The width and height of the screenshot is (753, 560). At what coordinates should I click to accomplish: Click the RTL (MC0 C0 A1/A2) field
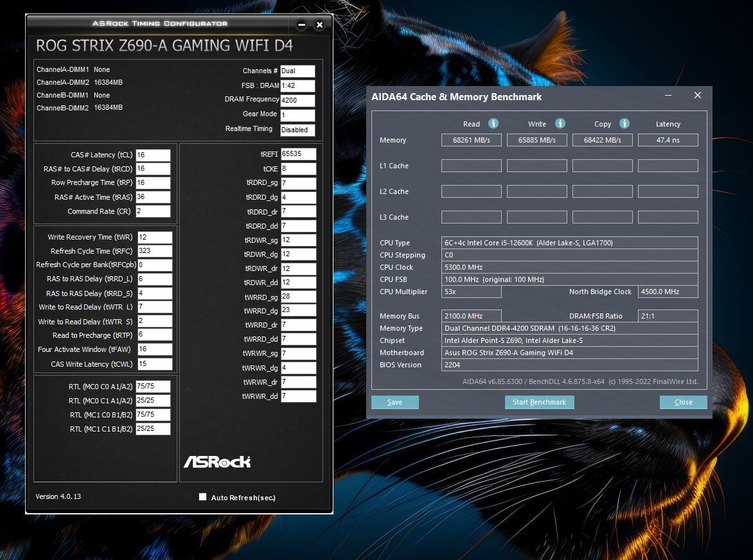click(153, 387)
